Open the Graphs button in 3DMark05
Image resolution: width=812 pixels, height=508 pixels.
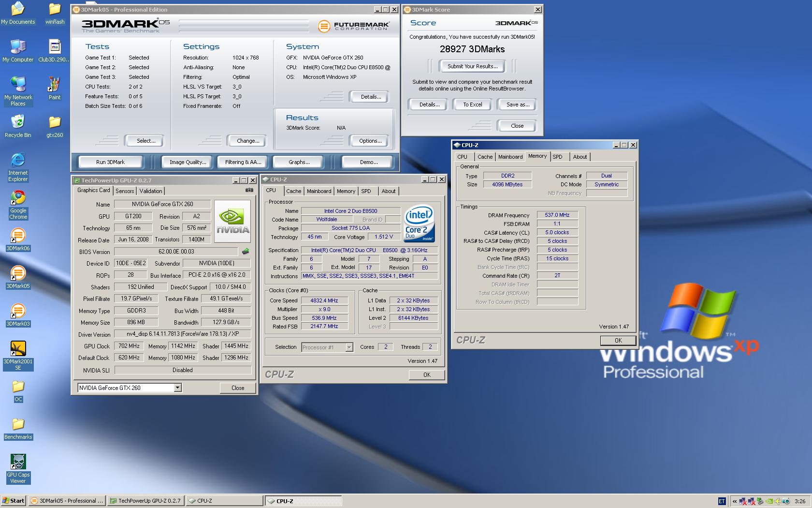click(299, 162)
